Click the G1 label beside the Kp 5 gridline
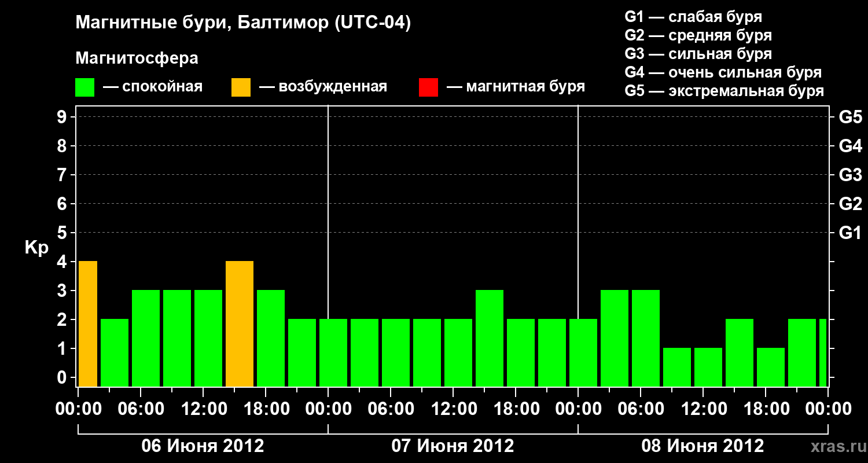The height and width of the screenshot is (463, 868). [x=850, y=233]
